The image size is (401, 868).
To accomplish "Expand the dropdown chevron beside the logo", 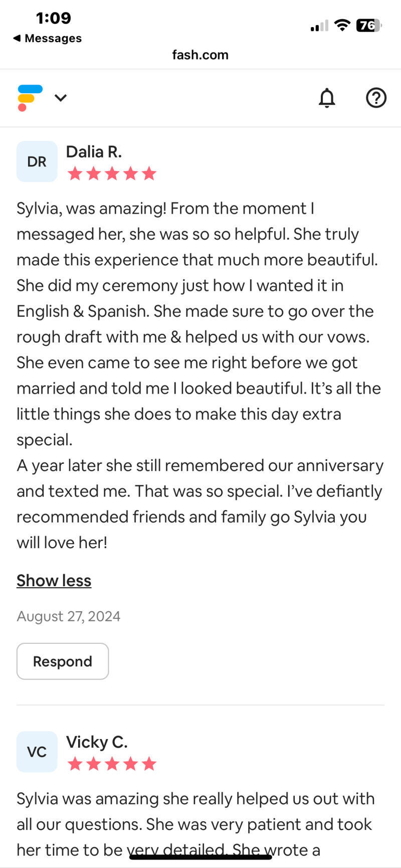I will pyautogui.click(x=61, y=98).
